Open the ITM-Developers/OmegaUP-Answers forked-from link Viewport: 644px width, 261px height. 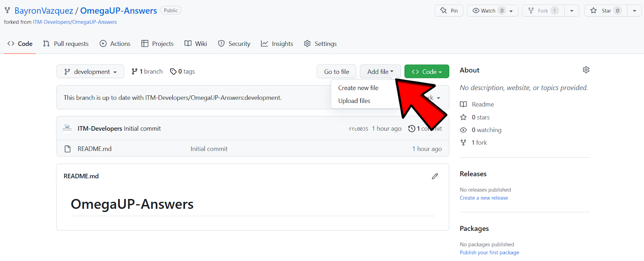75,22
